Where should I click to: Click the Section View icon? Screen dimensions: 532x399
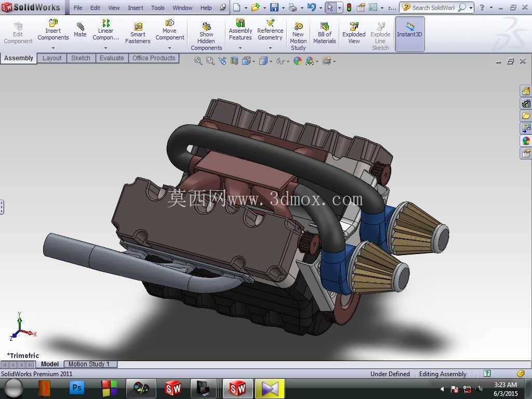234,61
